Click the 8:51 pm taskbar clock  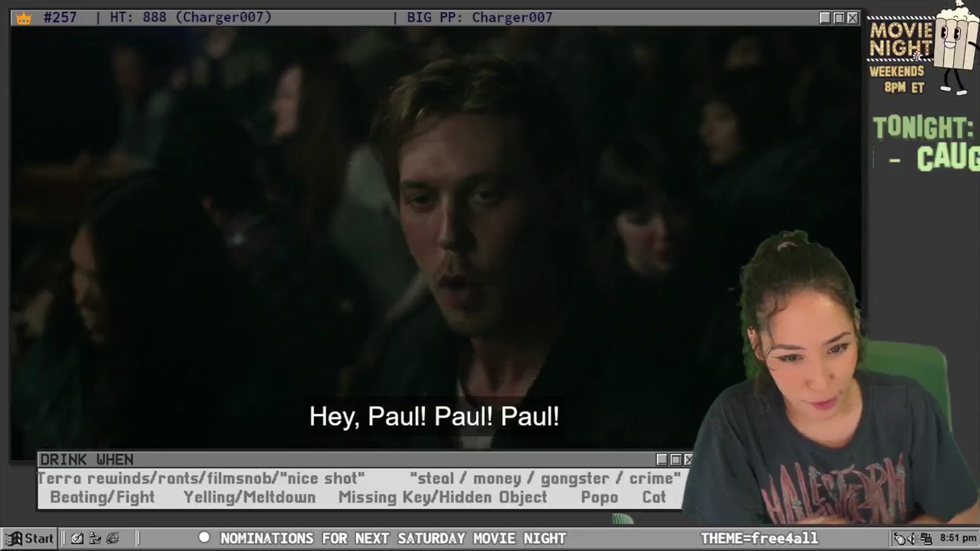point(958,538)
